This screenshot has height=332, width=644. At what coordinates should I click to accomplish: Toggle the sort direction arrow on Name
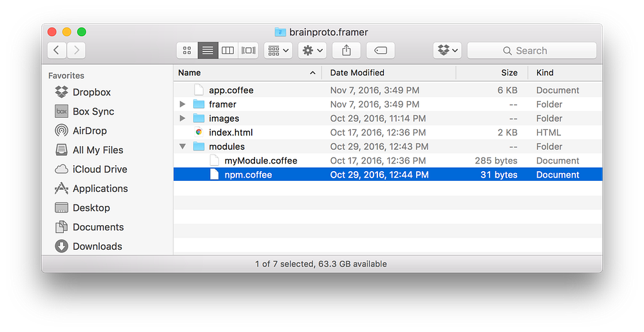tap(312, 73)
